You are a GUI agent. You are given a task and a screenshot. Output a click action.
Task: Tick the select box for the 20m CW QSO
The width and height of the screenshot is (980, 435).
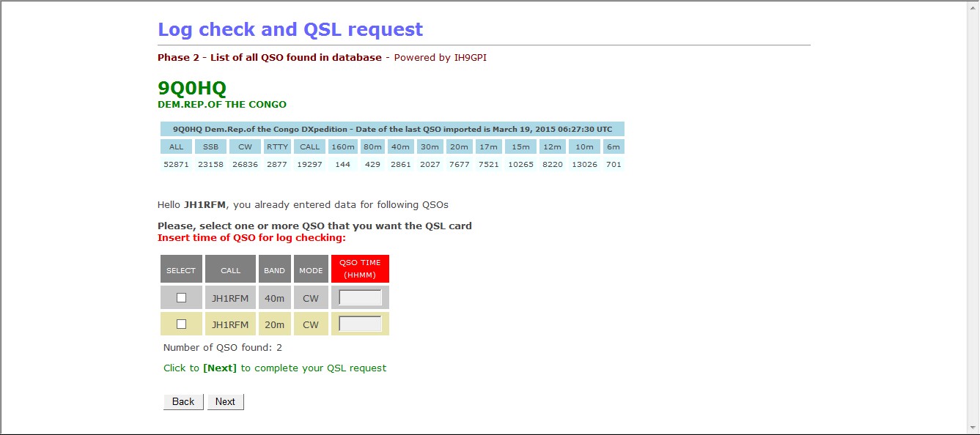tap(181, 324)
